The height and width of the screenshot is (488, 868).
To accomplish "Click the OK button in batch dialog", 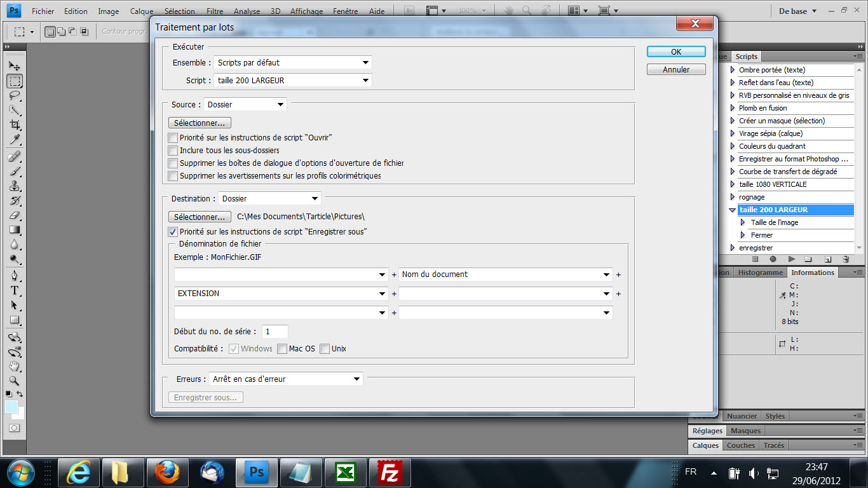I will point(676,52).
